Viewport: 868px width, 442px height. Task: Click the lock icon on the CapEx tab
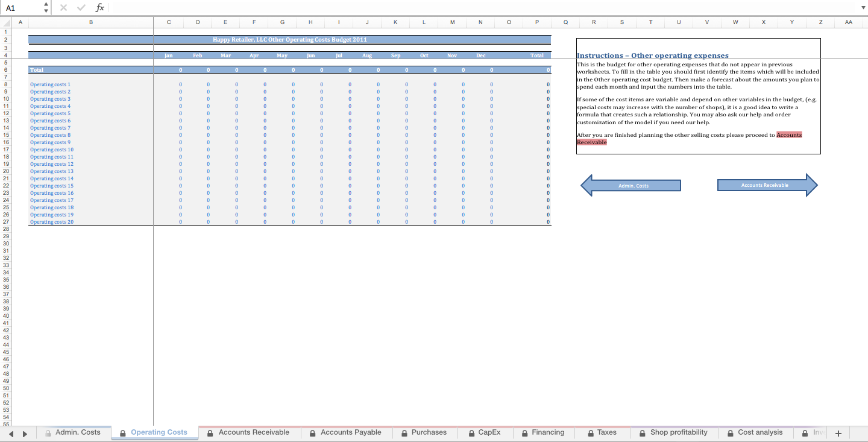[x=471, y=432]
